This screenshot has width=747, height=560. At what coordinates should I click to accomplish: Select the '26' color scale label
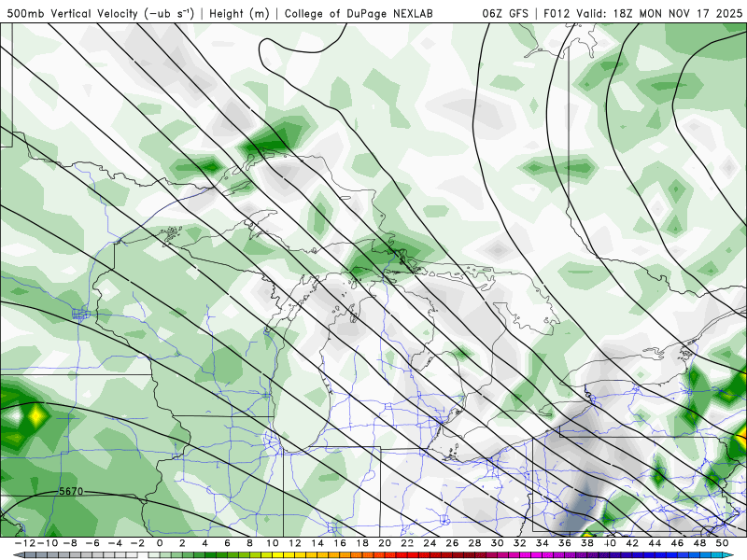[452, 543]
